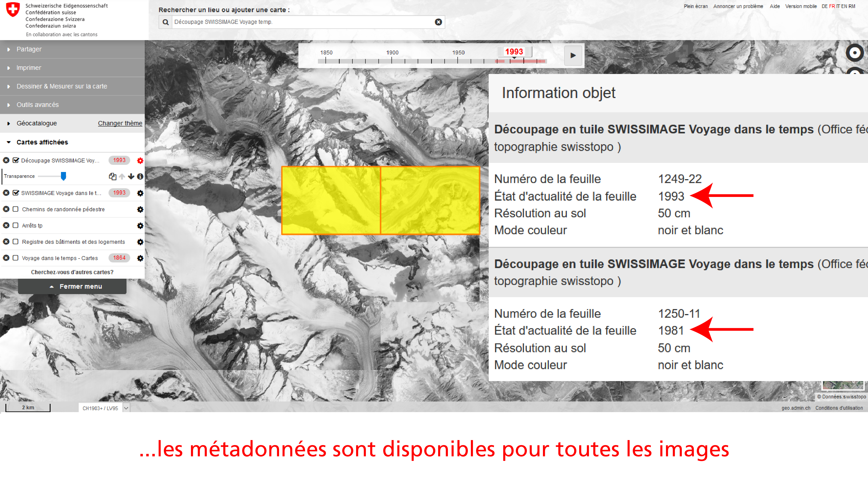Click the blue Transparence slider handle

(x=63, y=176)
